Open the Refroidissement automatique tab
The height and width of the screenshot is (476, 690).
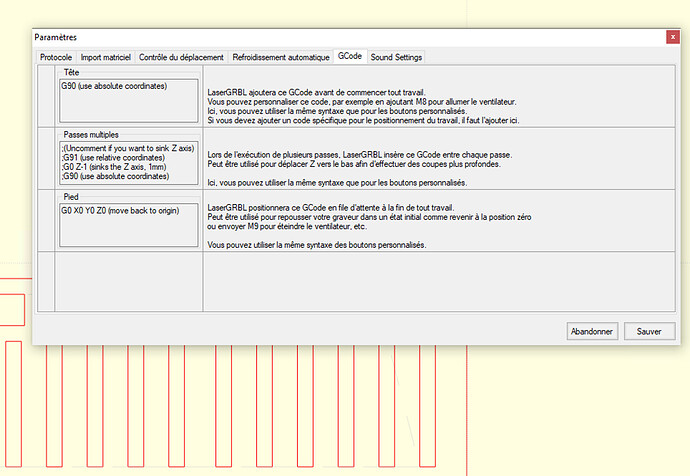(x=281, y=57)
